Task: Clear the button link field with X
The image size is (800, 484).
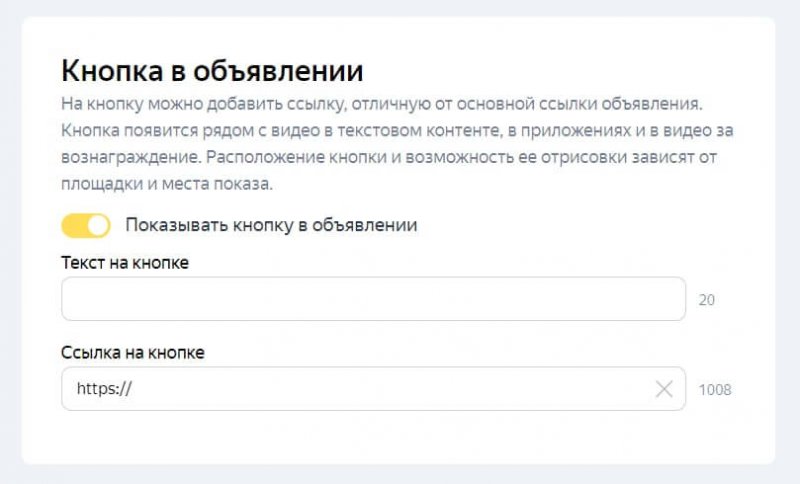Action: click(663, 389)
